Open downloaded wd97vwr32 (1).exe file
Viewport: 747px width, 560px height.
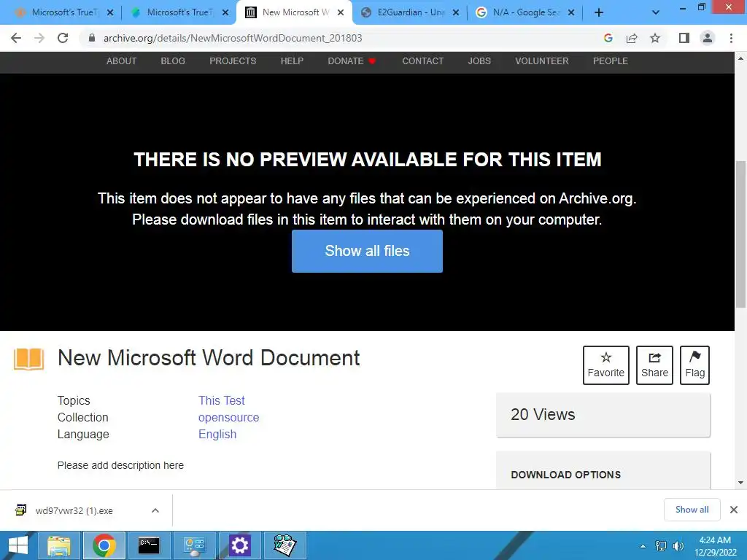pos(74,510)
